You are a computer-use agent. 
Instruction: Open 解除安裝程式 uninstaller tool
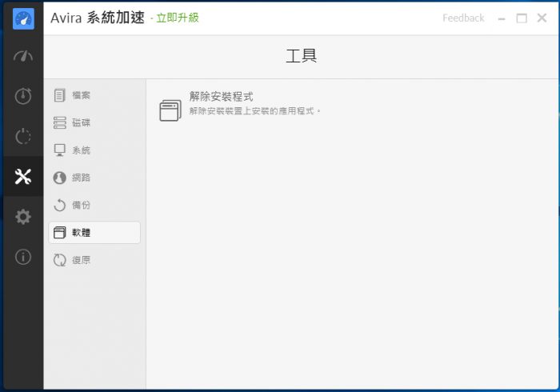click(x=221, y=96)
